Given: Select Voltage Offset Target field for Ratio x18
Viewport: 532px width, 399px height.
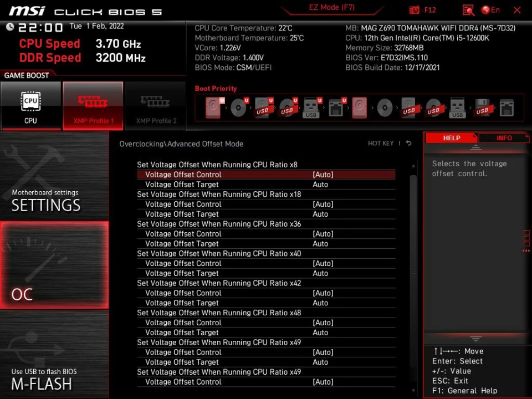Looking at the screenshot, I should pos(266,214).
